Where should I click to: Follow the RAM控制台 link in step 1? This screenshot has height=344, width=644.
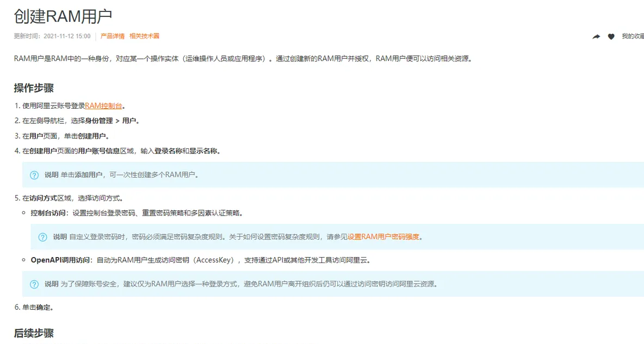(103, 106)
